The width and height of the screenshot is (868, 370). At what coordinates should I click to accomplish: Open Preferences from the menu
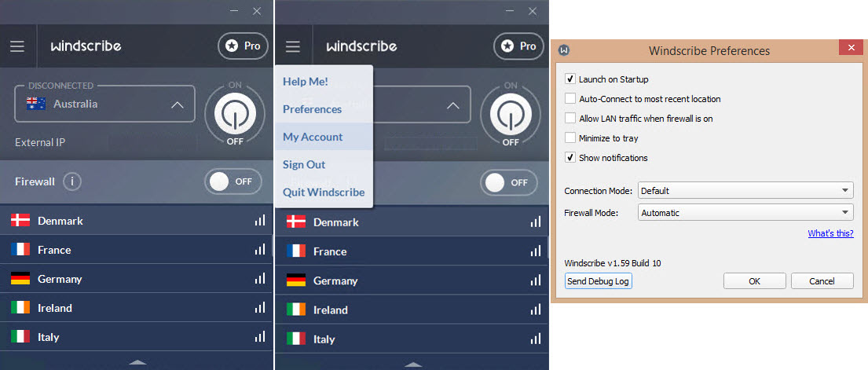[x=324, y=109]
